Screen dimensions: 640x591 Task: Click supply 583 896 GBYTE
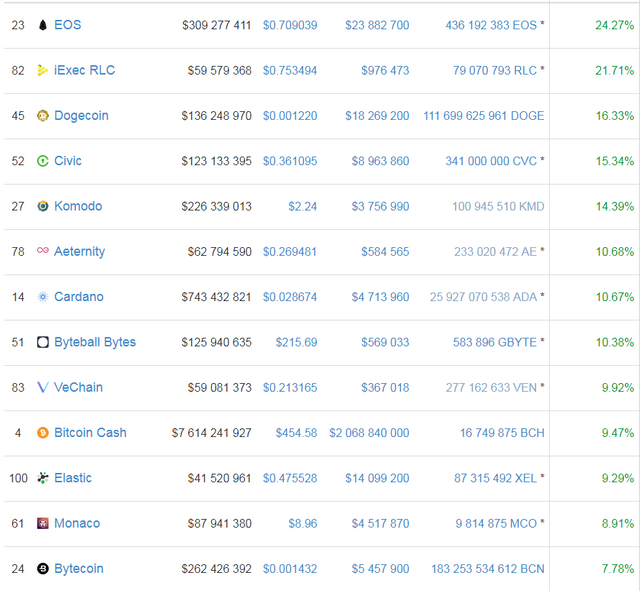[x=495, y=342]
